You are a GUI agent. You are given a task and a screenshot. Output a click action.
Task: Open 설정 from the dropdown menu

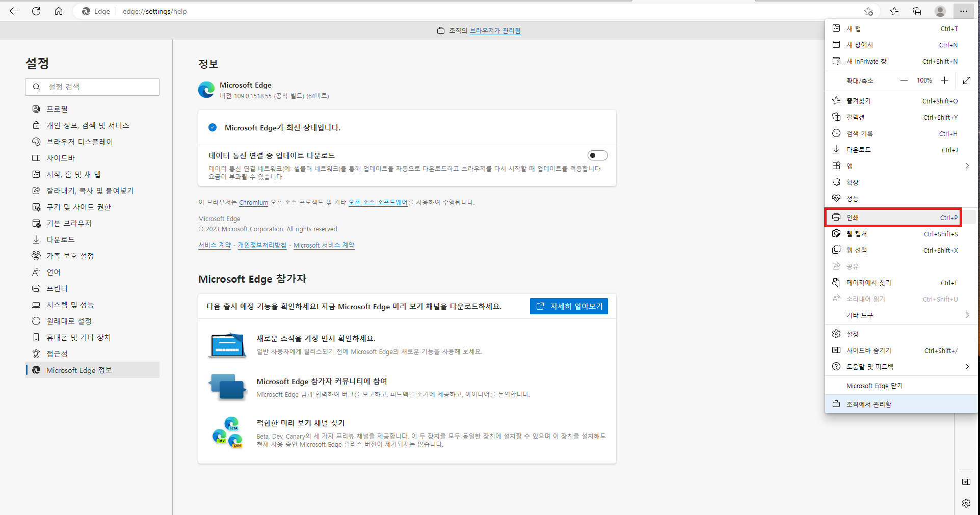pyautogui.click(x=900, y=334)
